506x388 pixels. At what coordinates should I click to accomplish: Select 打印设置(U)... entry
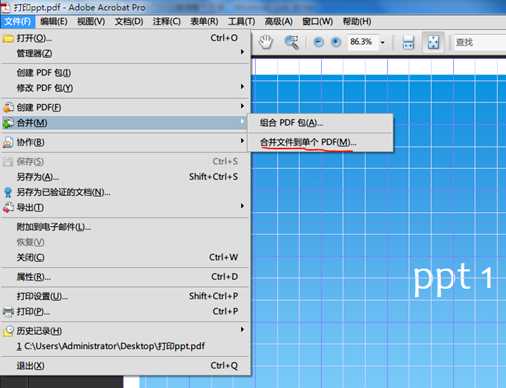coord(125,296)
